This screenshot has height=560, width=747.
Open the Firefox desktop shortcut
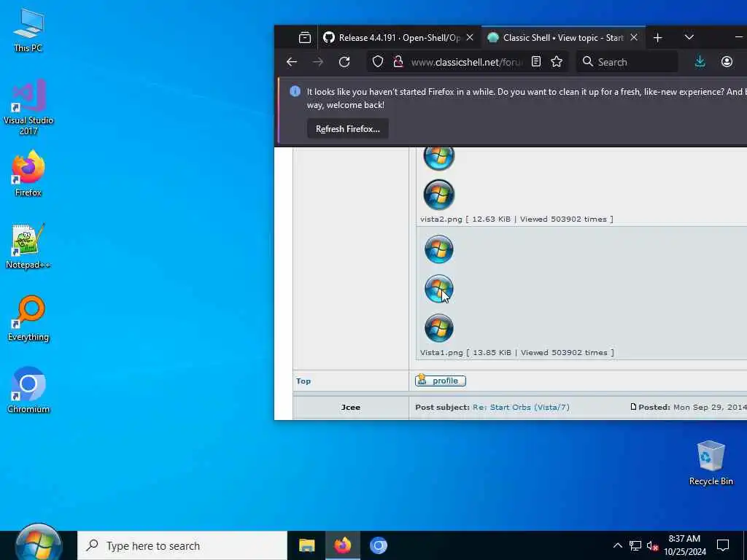click(x=28, y=174)
